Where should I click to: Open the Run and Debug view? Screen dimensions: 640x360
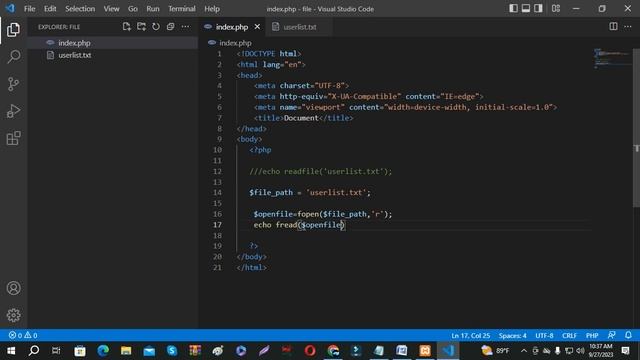tap(13, 111)
